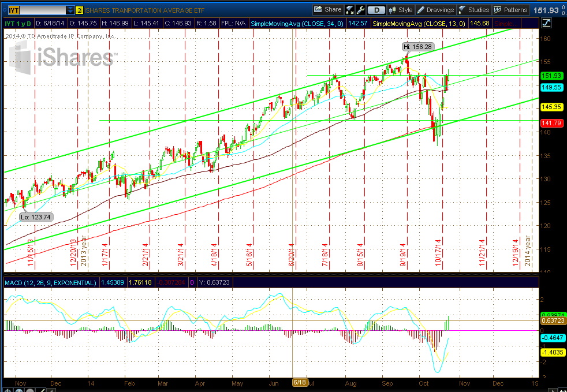Open the Style menu
The image size is (567, 392).
point(401,10)
